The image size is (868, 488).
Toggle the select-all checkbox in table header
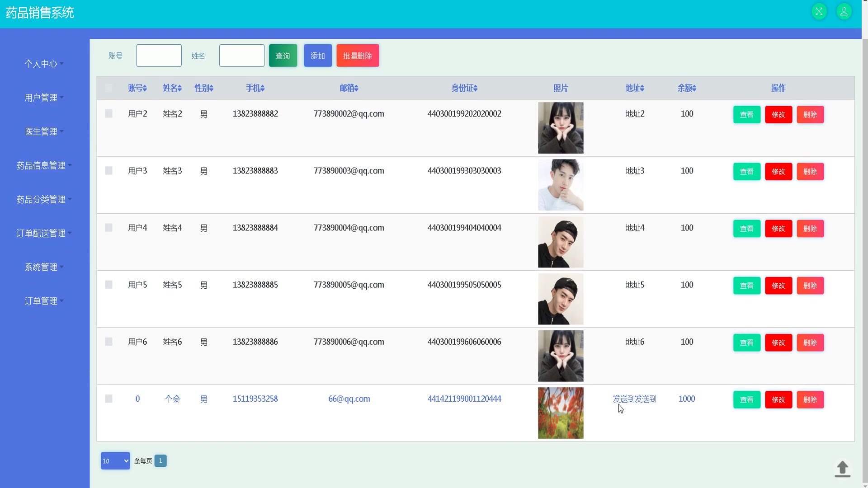[108, 88]
